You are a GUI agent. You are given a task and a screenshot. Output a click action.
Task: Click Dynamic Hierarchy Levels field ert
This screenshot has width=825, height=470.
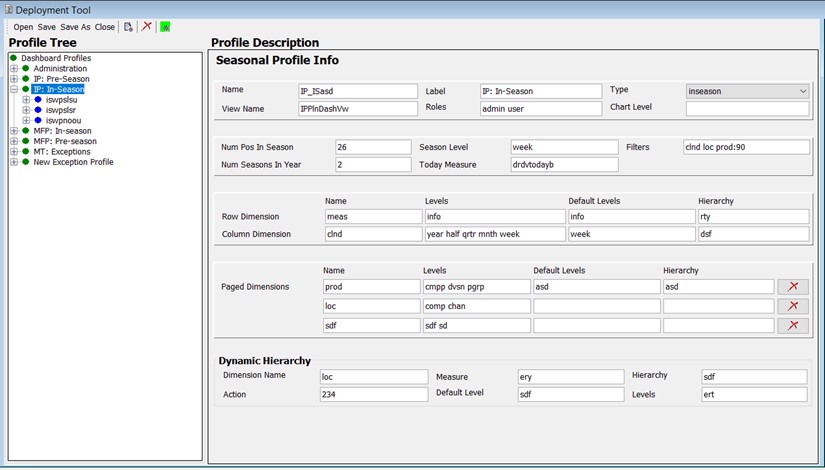pyautogui.click(x=754, y=394)
